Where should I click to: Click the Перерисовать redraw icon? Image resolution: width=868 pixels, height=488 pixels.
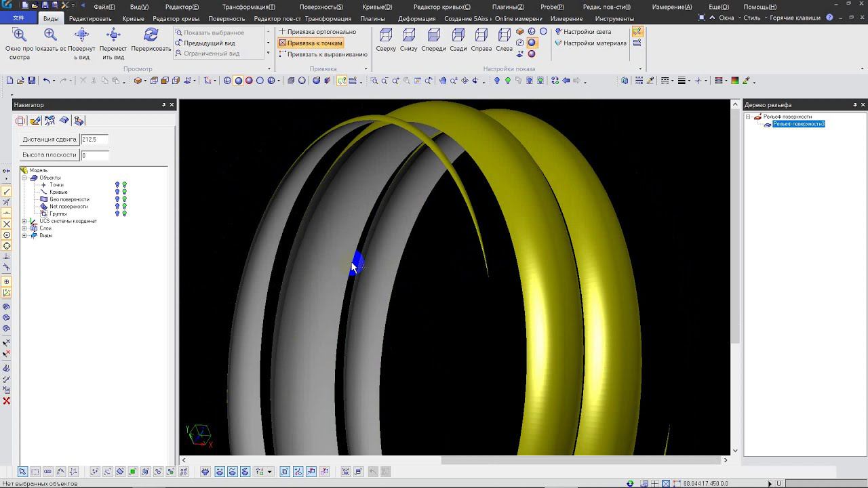tap(151, 35)
